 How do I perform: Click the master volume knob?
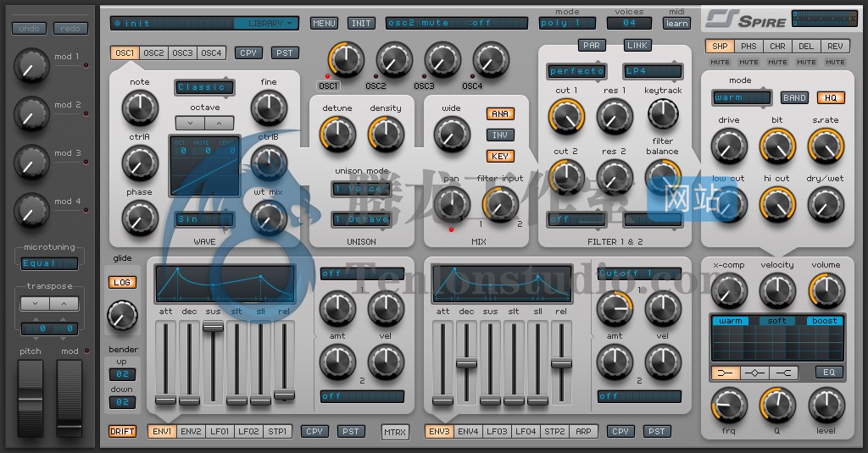826,291
